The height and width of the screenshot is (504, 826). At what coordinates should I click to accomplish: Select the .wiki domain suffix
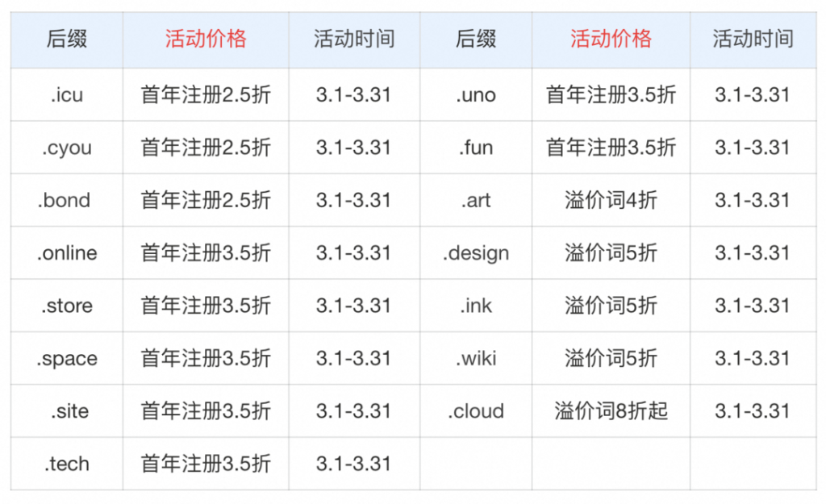click(476, 358)
